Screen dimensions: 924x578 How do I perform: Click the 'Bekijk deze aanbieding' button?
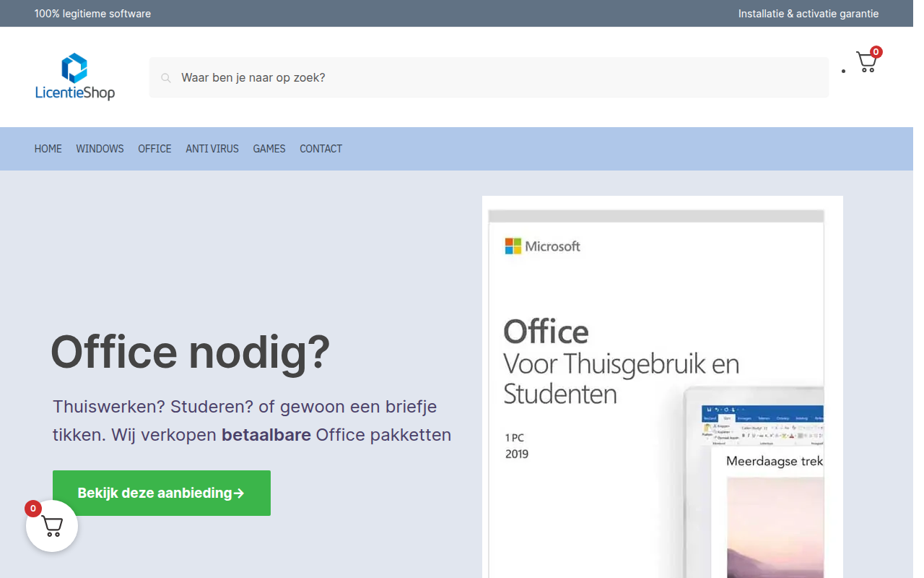[162, 493]
